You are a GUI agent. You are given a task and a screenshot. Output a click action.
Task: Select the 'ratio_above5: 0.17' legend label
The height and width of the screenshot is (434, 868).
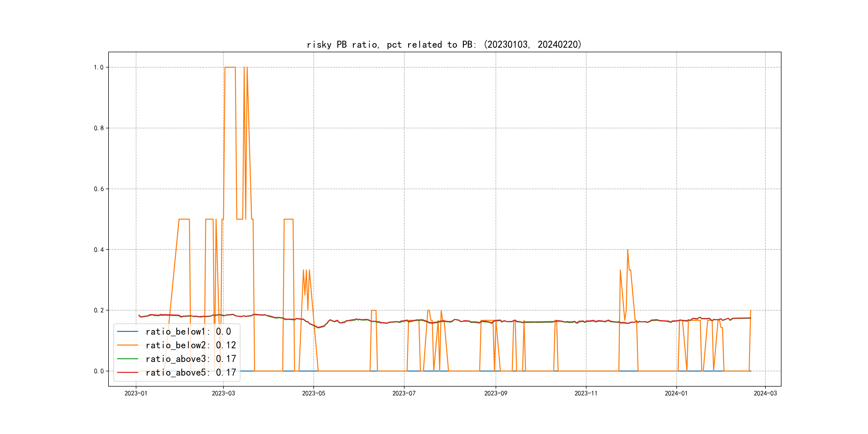click(190, 372)
